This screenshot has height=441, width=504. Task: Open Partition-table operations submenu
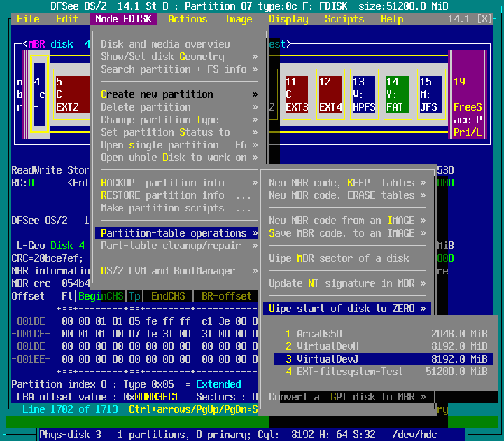[x=179, y=233]
